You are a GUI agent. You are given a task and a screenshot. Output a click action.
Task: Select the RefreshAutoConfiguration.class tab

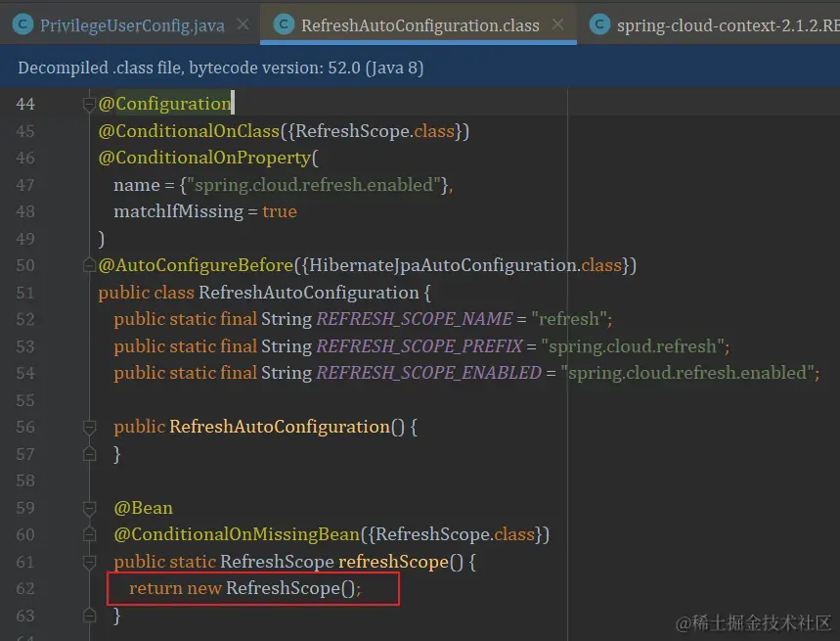[x=420, y=25]
